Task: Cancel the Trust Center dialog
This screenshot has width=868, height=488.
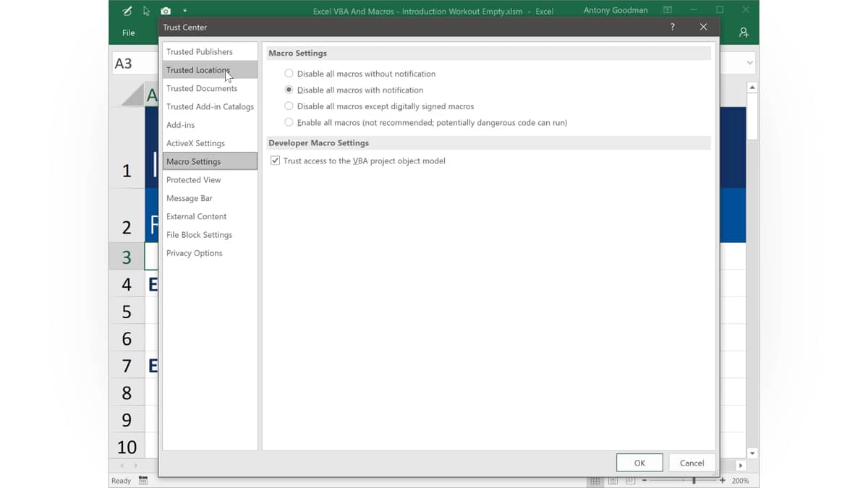Action: tap(692, 463)
